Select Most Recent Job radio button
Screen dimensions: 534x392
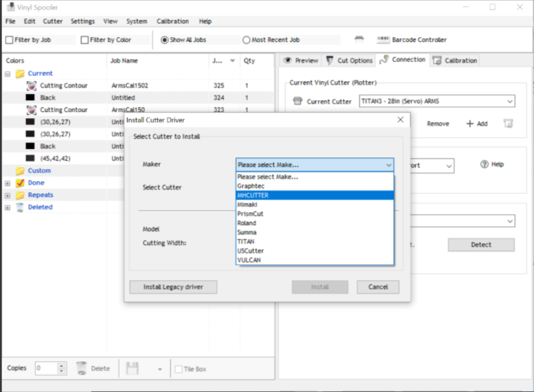coord(246,40)
